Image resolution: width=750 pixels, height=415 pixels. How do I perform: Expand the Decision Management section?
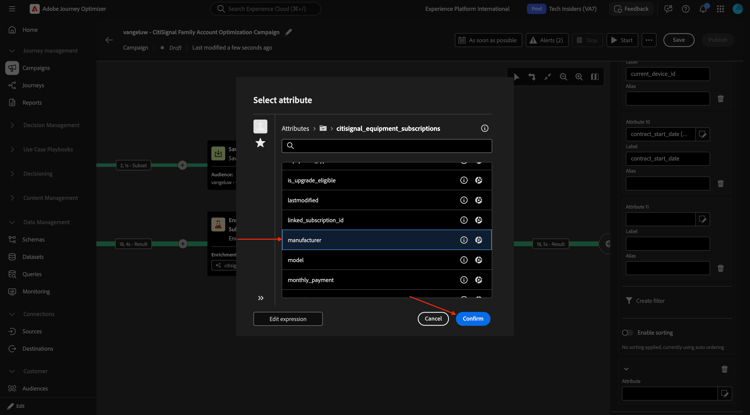pyautogui.click(x=13, y=125)
